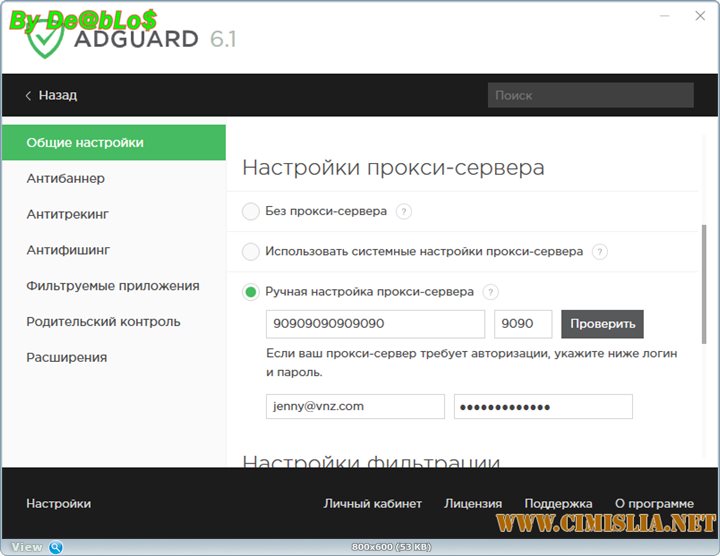The height and width of the screenshot is (556, 720).
Task: Open 'Личный кабинет' link
Action: point(372,504)
